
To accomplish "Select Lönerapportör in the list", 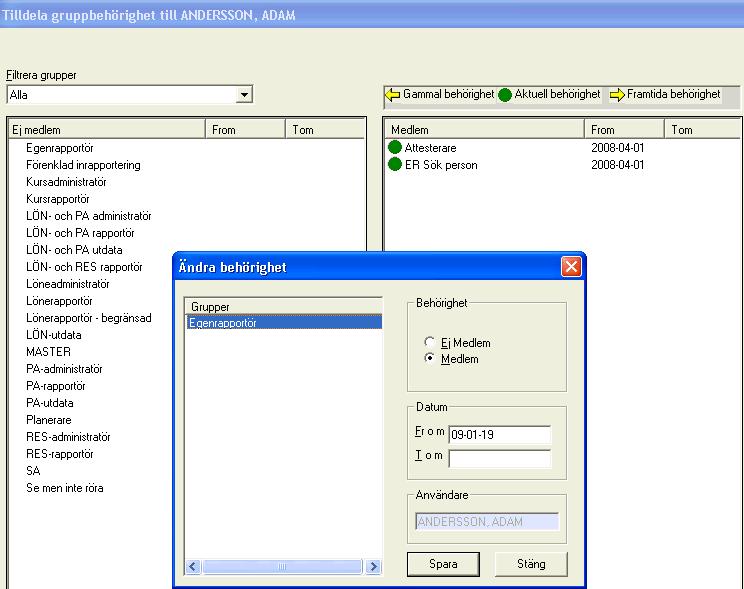I will [59, 301].
